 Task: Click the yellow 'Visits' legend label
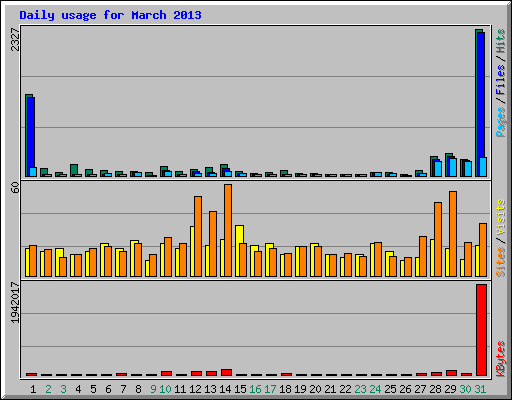[x=500, y=217]
